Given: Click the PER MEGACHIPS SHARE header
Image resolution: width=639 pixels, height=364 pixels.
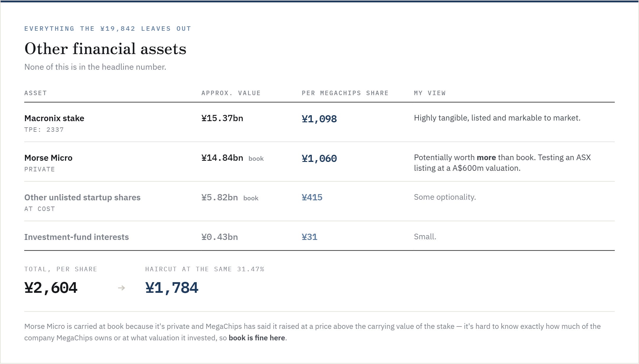Looking at the screenshot, I should click(x=345, y=93).
